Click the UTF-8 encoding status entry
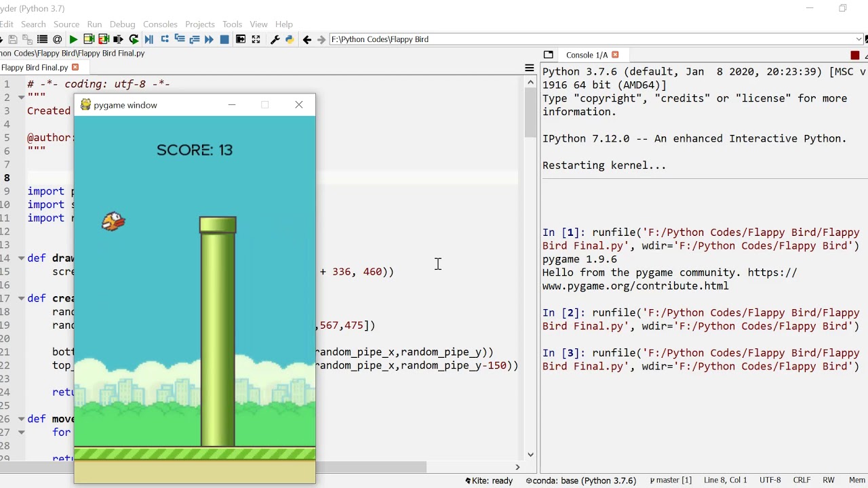Screen dimensions: 868x488 tap(770, 481)
